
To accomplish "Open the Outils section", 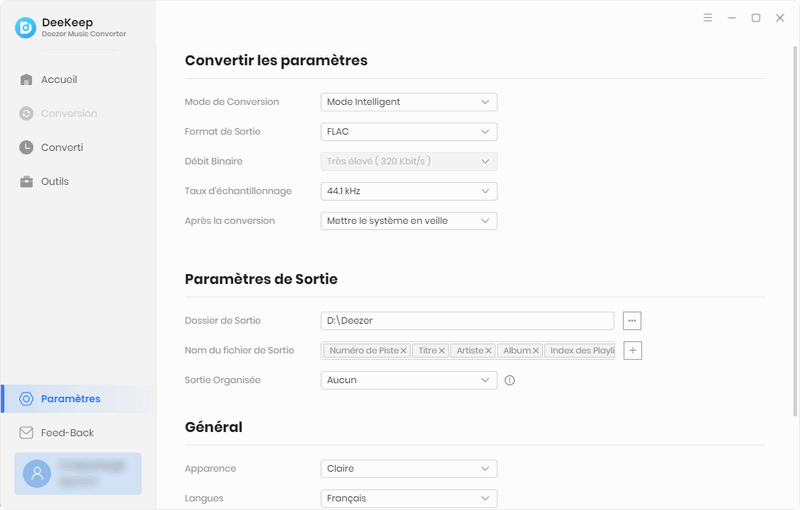I will click(x=54, y=182).
